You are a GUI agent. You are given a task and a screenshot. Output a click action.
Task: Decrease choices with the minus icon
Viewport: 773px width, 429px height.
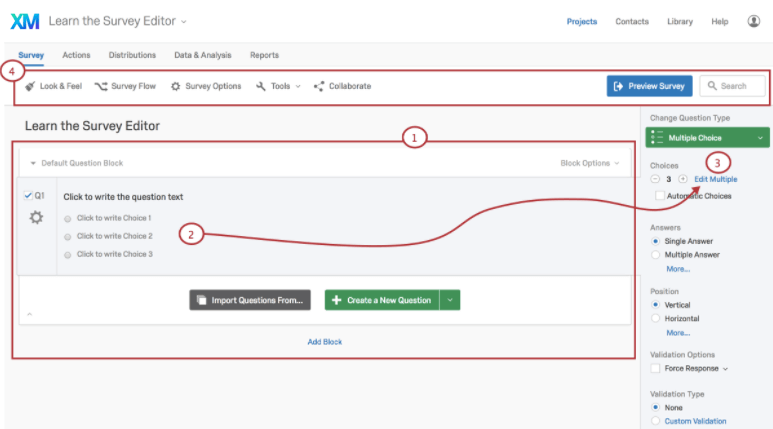pyautogui.click(x=655, y=179)
